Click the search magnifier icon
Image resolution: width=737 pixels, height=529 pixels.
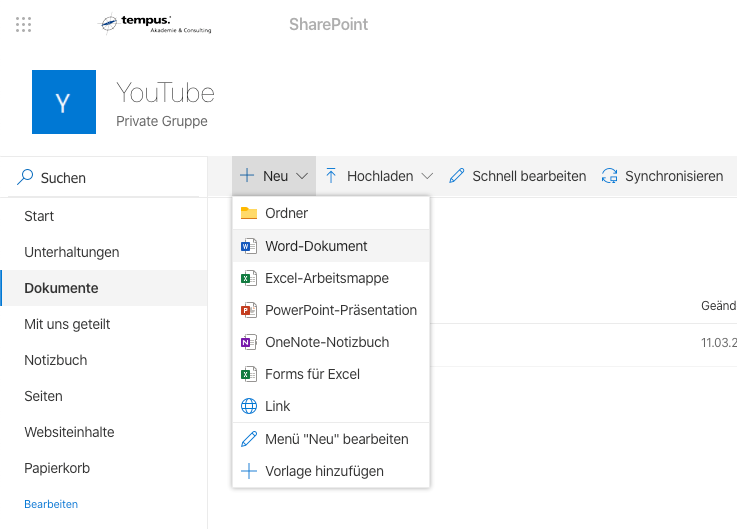click(x=25, y=177)
